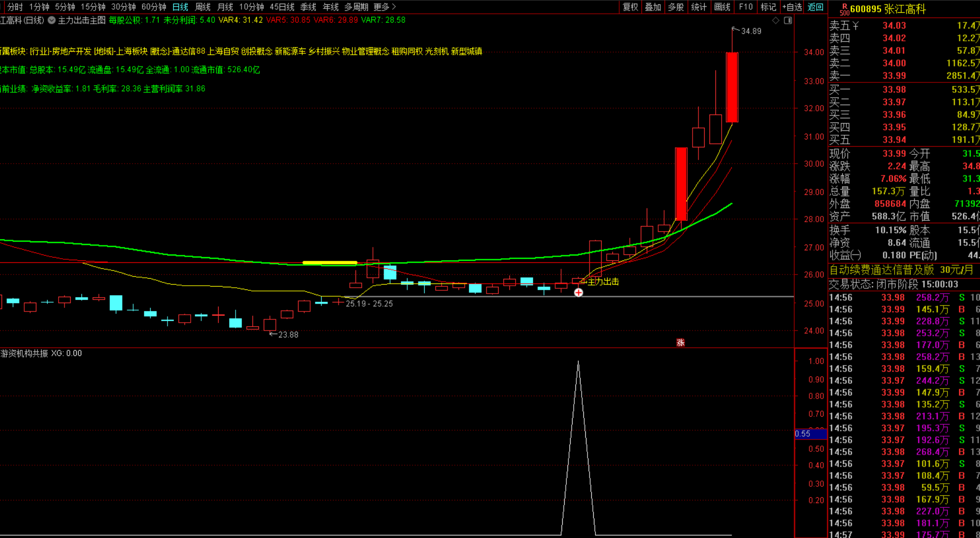Select the 5分钟 period tab
The width and height of the screenshot is (980, 538).
[x=65, y=7]
